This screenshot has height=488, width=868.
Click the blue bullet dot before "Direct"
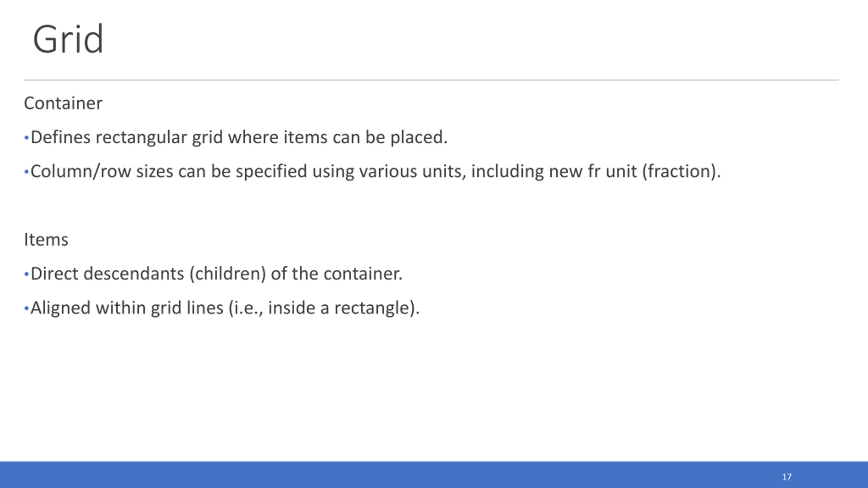(26, 274)
